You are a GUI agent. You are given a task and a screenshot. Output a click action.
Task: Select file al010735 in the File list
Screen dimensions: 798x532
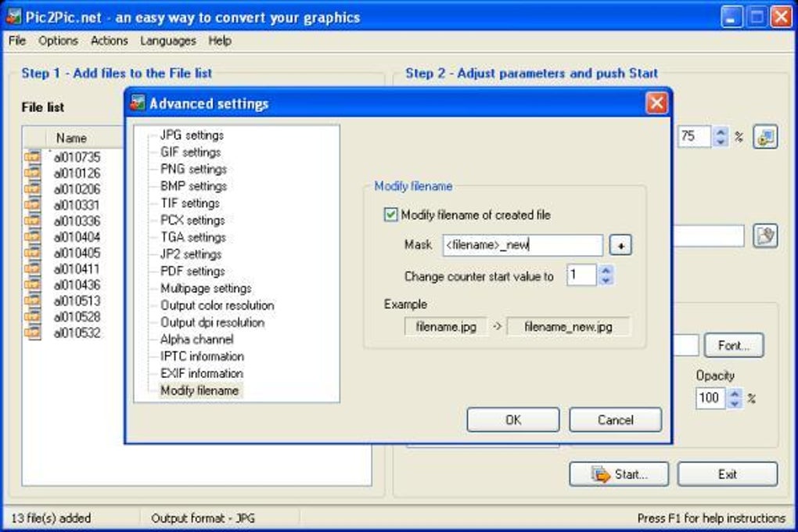(x=77, y=157)
